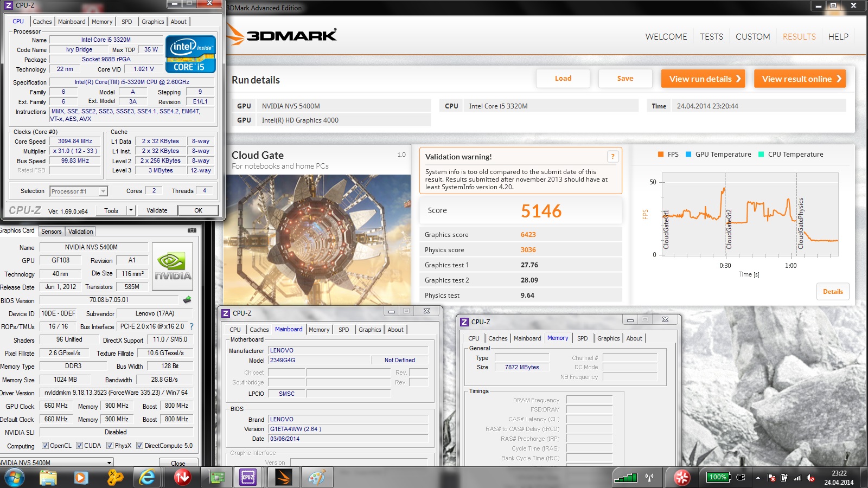Toggle the PhysX checkbox in GPU-Z
The height and width of the screenshot is (488, 868).
pos(110,446)
